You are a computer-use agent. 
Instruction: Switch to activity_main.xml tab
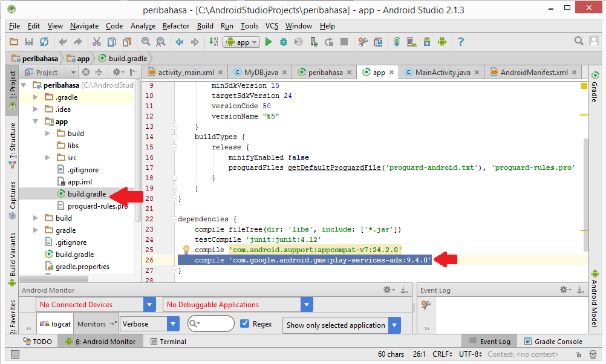click(186, 73)
